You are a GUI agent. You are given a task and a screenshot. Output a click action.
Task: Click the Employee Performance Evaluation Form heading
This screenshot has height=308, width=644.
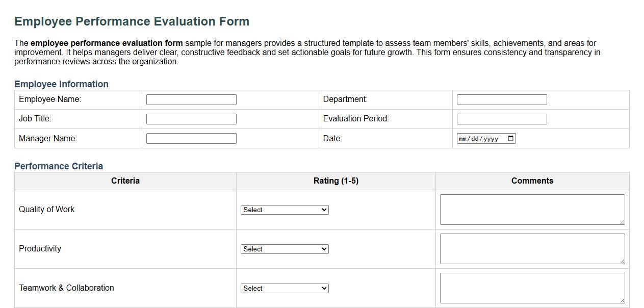click(132, 21)
